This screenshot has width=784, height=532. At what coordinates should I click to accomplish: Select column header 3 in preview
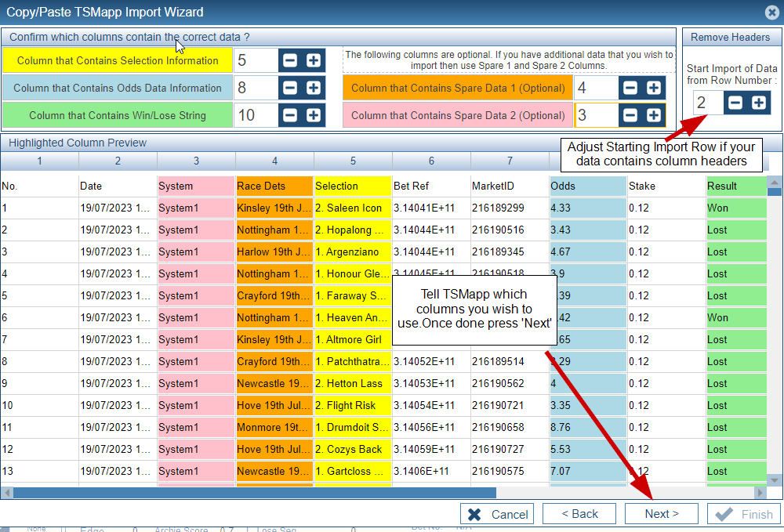click(197, 161)
